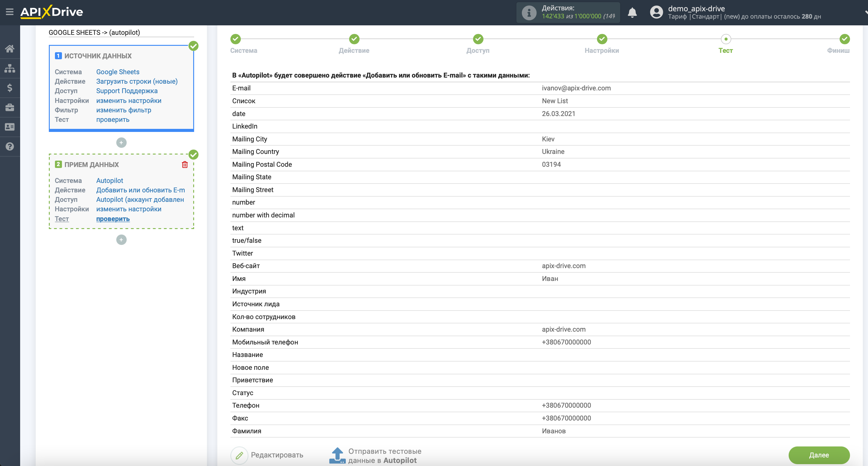The width and height of the screenshot is (868, 466).
Task: Open the help question mark icon
Action: (10, 146)
